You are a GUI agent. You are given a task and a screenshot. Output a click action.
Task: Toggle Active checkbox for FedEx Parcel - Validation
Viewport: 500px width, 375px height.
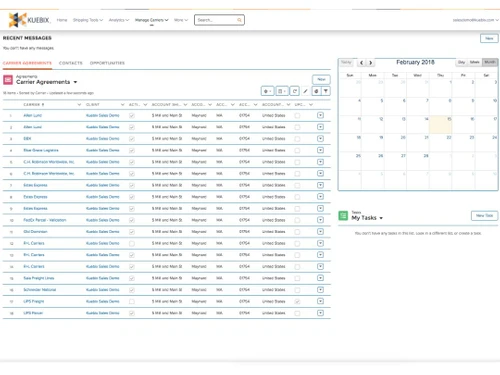coord(132,220)
